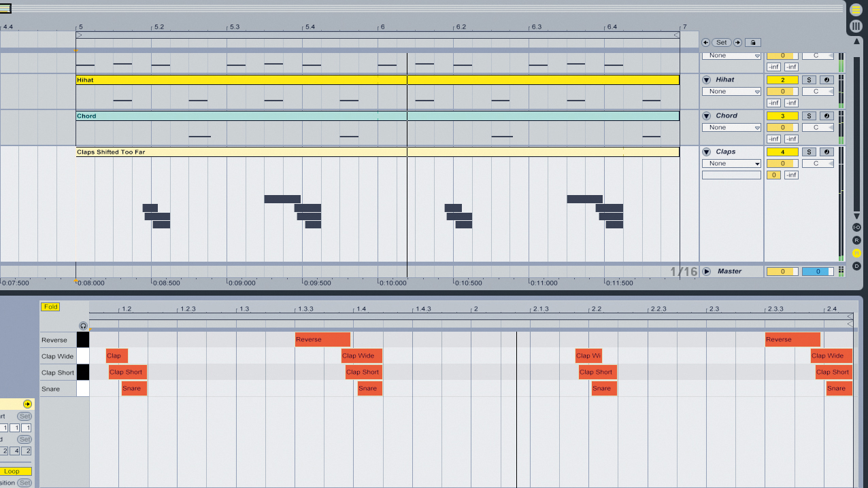
Task: Adjust the Claps track pan control
Action: click(x=818, y=163)
